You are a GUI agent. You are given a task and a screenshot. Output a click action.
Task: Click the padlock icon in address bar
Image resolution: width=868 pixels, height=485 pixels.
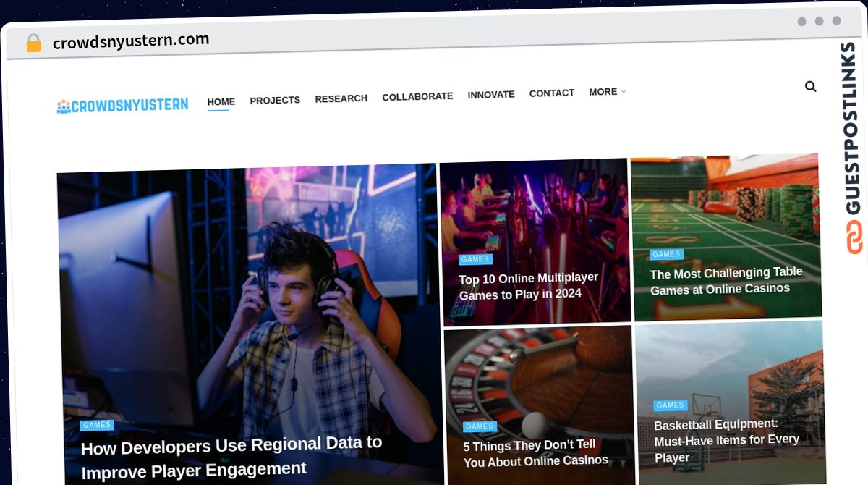[34, 43]
